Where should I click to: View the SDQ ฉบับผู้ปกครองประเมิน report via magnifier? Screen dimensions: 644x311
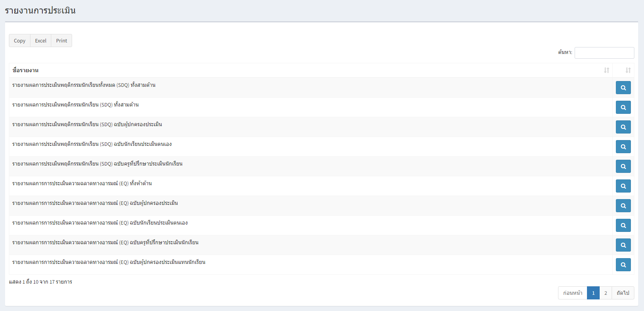(x=623, y=127)
